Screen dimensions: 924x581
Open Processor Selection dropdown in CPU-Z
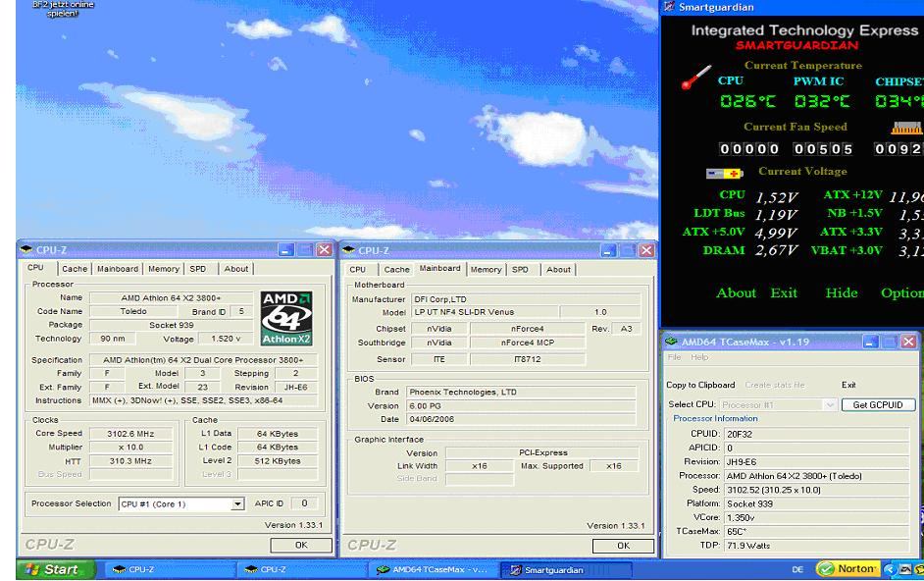point(237,503)
